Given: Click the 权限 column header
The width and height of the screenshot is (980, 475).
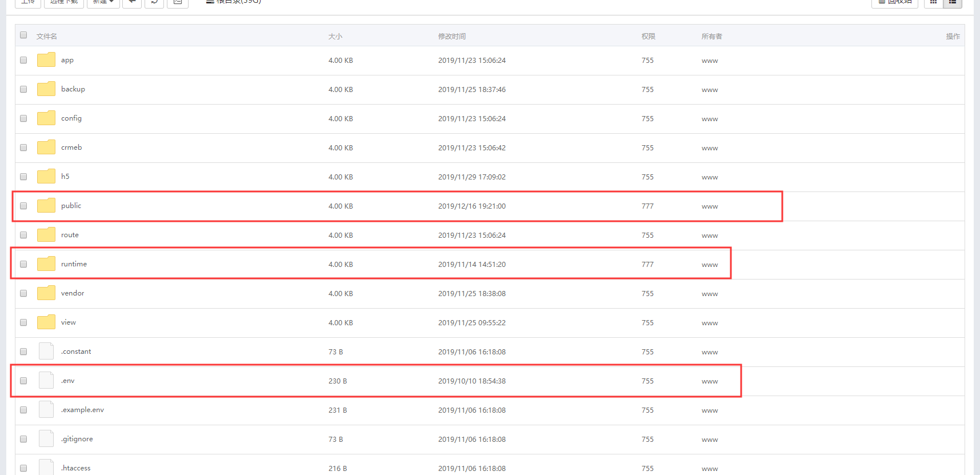Looking at the screenshot, I should tap(649, 36).
